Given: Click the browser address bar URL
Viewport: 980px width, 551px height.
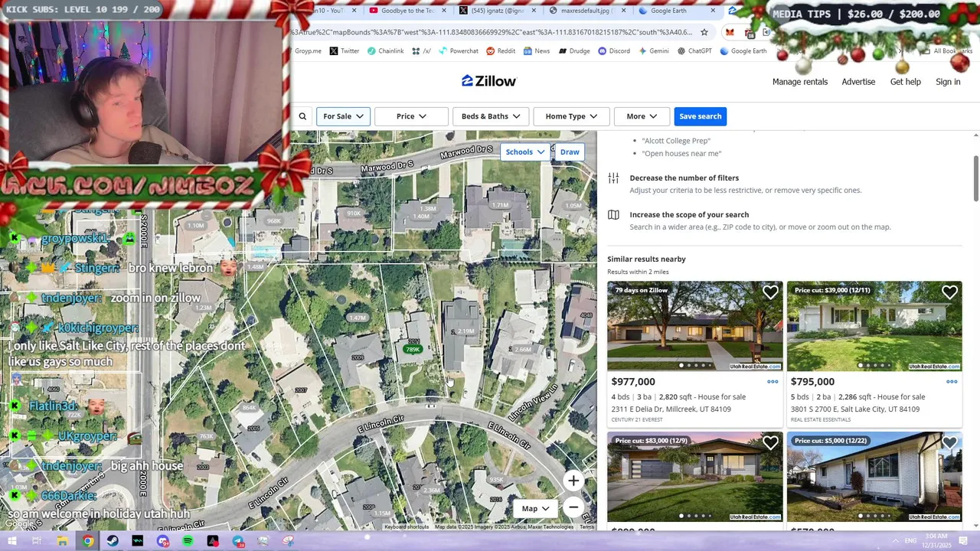Looking at the screenshot, I should click(492, 32).
